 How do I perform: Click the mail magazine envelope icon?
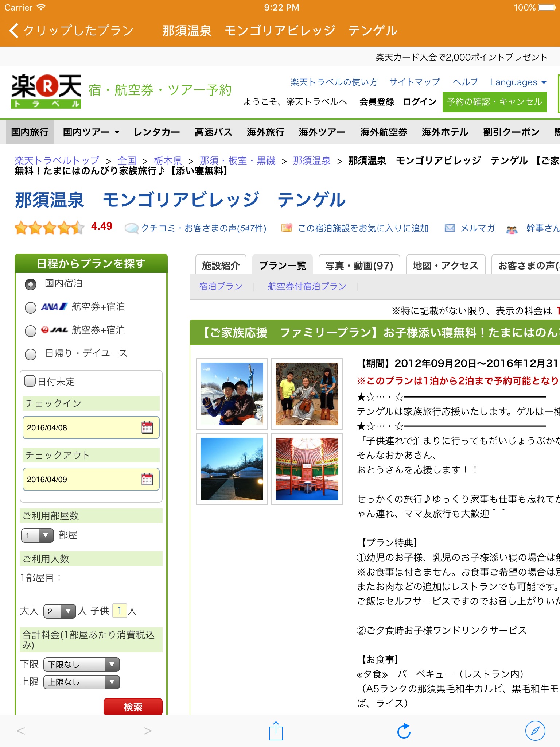point(450,228)
